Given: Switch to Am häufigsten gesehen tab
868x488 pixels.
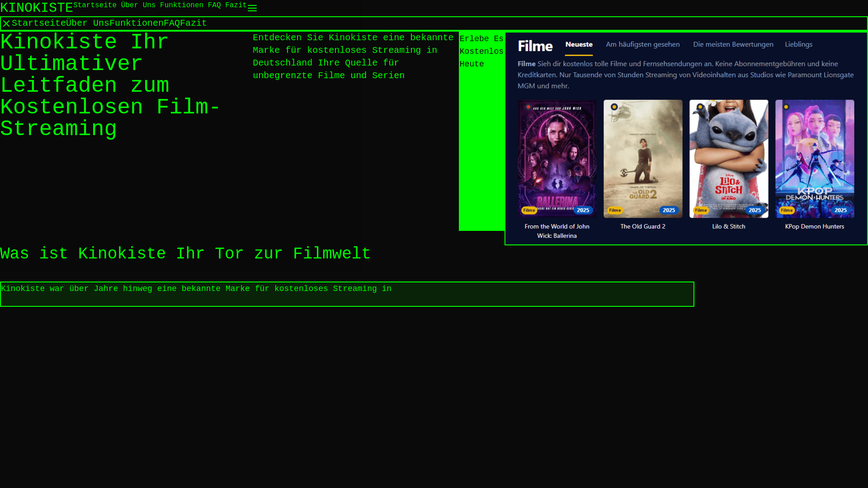Looking at the screenshot, I should [x=642, y=44].
